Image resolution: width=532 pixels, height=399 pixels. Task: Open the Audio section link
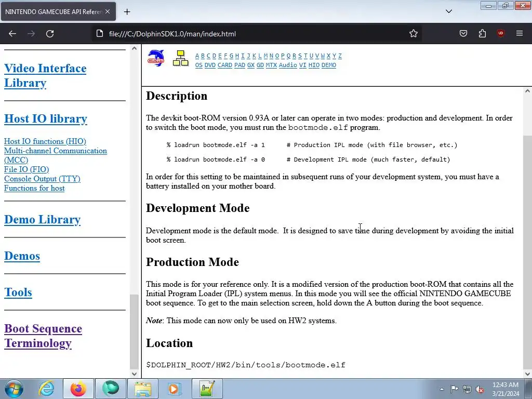click(288, 65)
